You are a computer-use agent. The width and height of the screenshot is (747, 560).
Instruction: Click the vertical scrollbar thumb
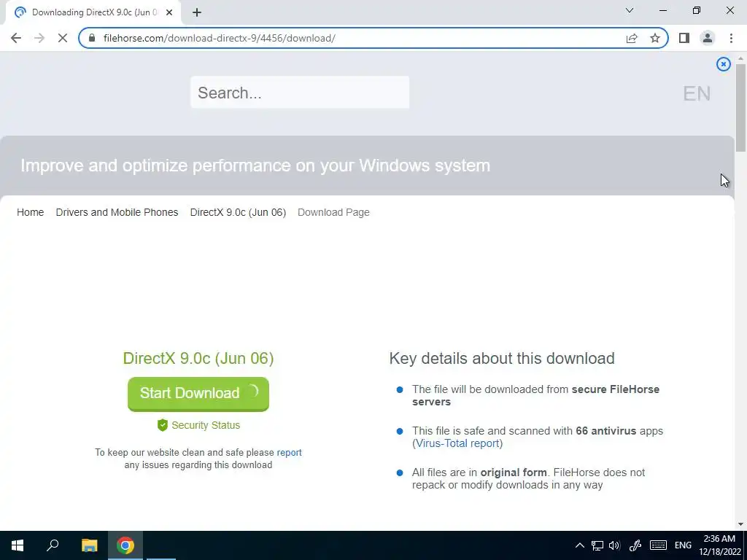[740, 107]
